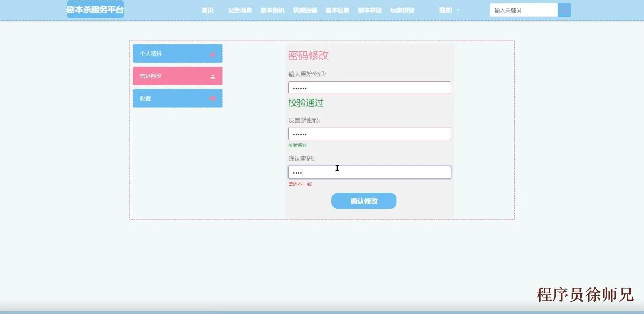
Task: Open 公告消息 navigation item
Action: pyautogui.click(x=240, y=10)
